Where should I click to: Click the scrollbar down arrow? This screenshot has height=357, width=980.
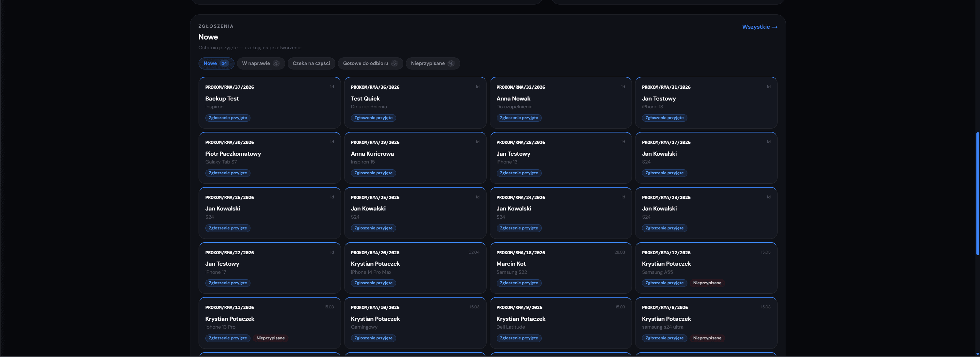[978, 354]
